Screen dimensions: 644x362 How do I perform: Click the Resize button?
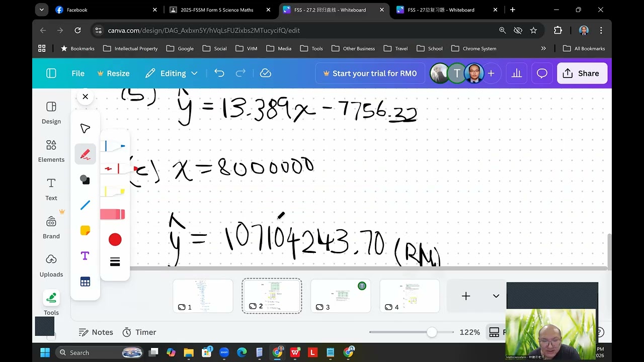click(x=113, y=73)
